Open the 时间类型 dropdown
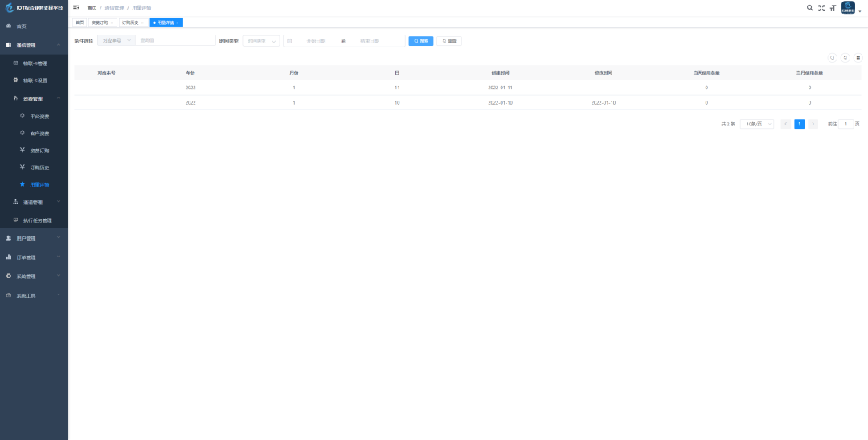This screenshot has width=868, height=440. coord(261,40)
